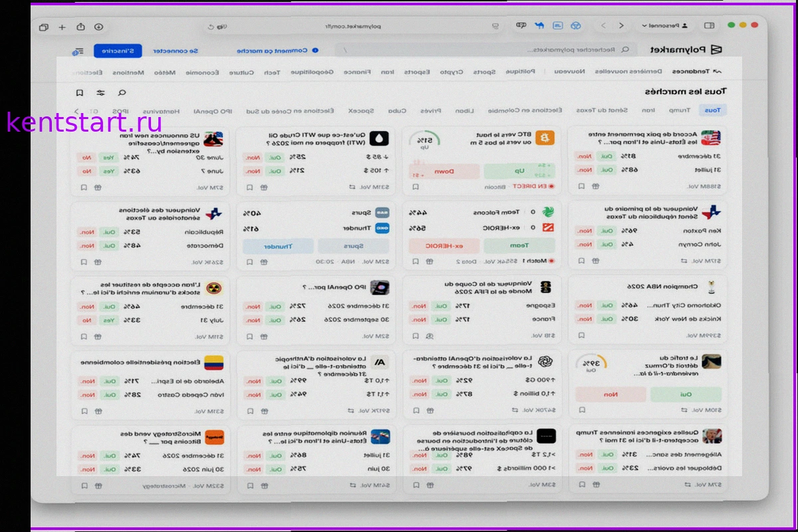Viewport: 798px width, 532px height.
Task: Toggle the browser sidebar icon
Action: point(710,26)
